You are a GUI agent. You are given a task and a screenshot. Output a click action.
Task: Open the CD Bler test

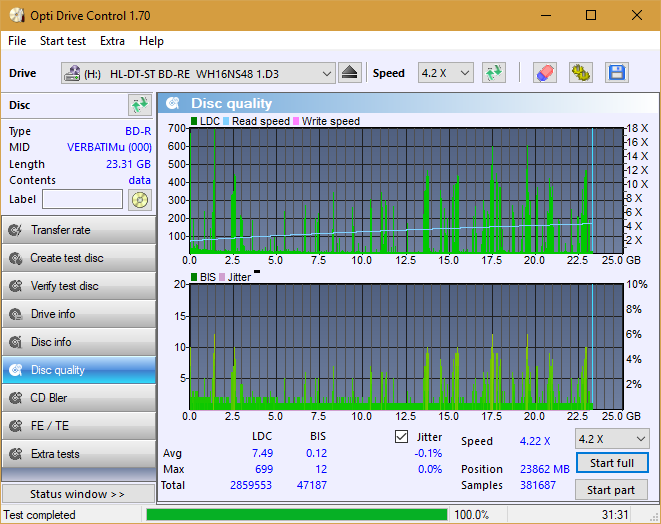coord(79,398)
